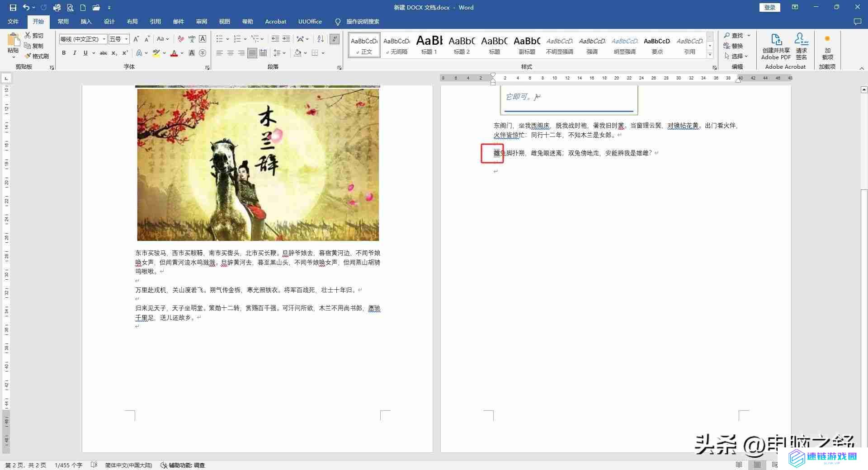868x470 pixels.
Task: Toggle Bold formatting
Action: [x=64, y=53]
